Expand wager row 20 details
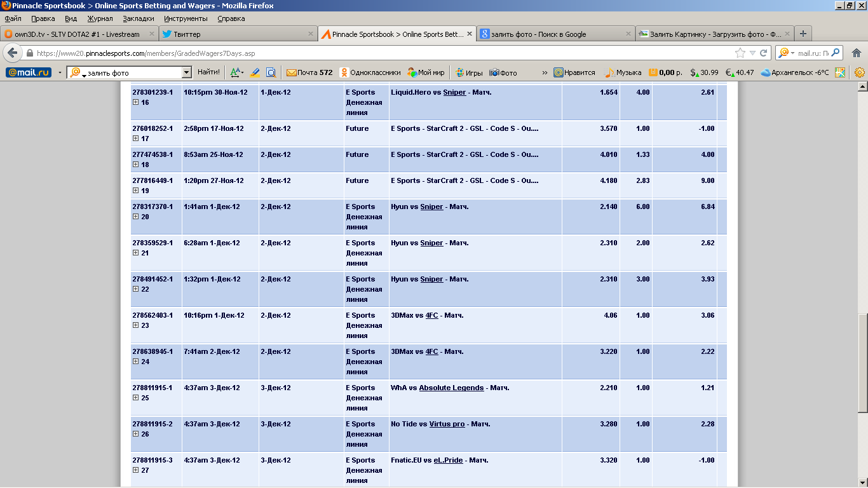The image size is (868, 488). (x=135, y=217)
